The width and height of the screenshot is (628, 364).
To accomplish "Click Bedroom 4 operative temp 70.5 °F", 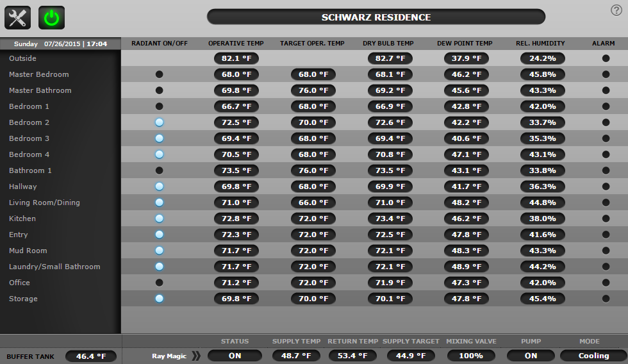I will pyautogui.click(x=236, y=154).
